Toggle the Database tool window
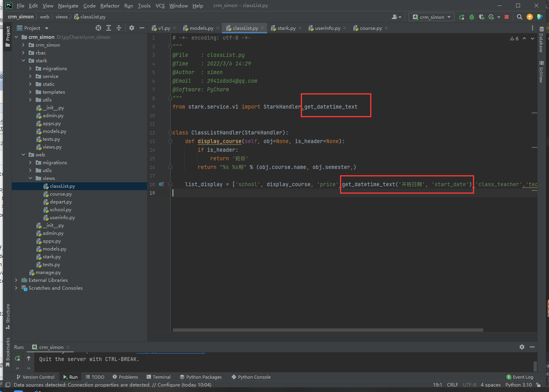 coord(542,40)
